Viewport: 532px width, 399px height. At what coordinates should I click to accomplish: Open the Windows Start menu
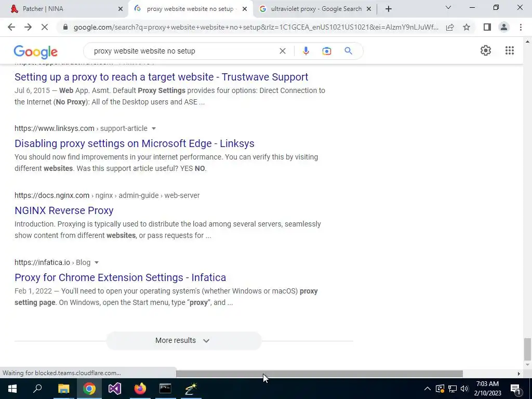tap(12, 389)
